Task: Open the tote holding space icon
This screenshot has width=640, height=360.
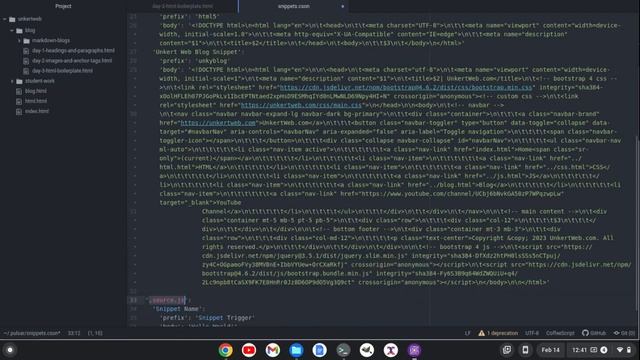Action: pyautogui.click(x=507, y=350)
